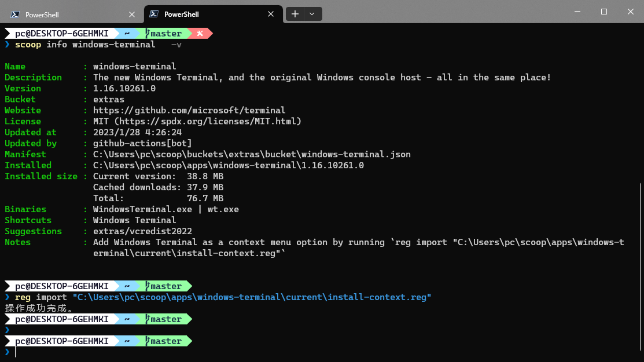
Task: Click PowerShell icon on first tab
Action: tap(15, 14)
